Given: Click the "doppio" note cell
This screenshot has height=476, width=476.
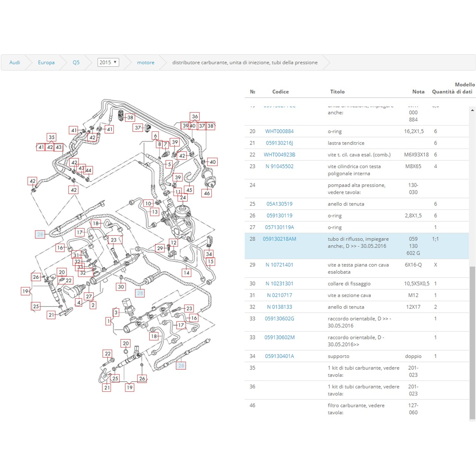Looking at the screenshot, I should (x=413, y=356).
